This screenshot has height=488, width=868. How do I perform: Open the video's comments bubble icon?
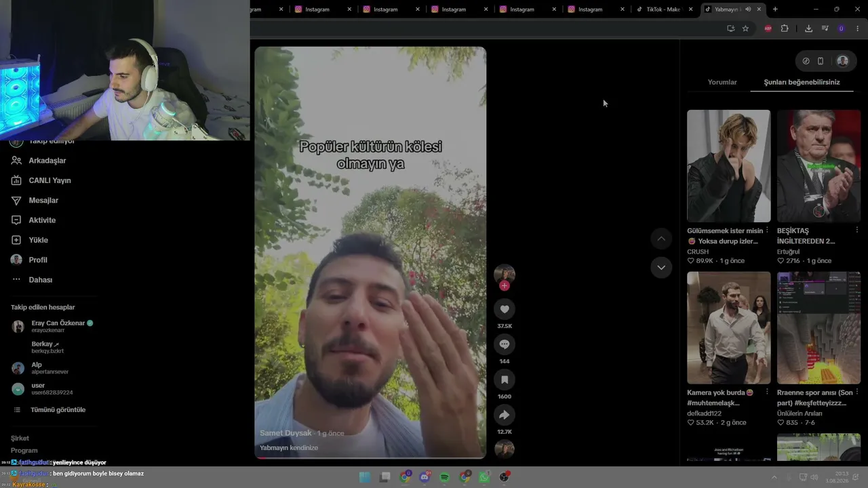(x=505, y=344)
